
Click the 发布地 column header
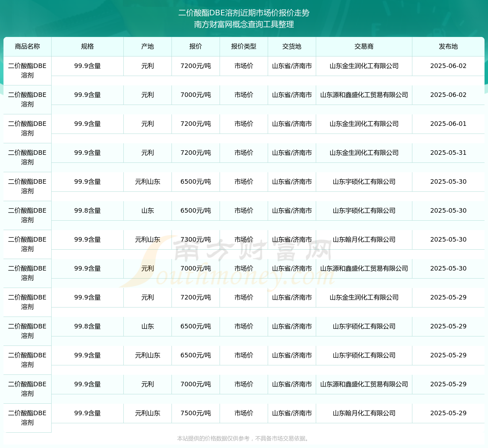coord(448,46)
